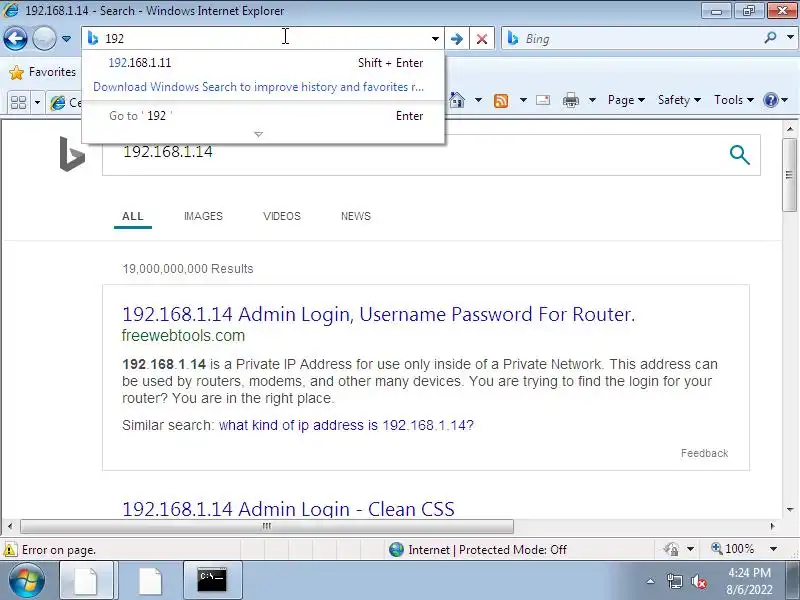Switch to the VIDEOS results tab
The width and height of the screenshot is (800, 600).
[282, 216]
